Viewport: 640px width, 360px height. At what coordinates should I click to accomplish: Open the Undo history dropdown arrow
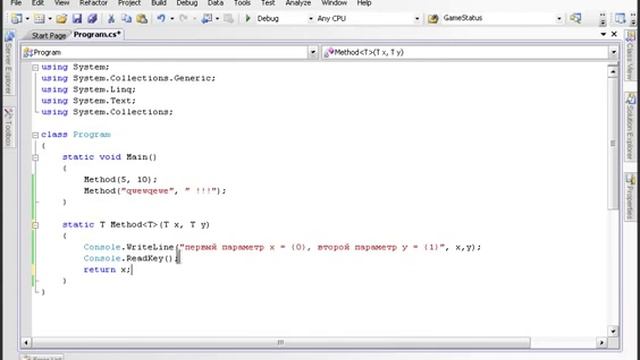tap(172, 19)
